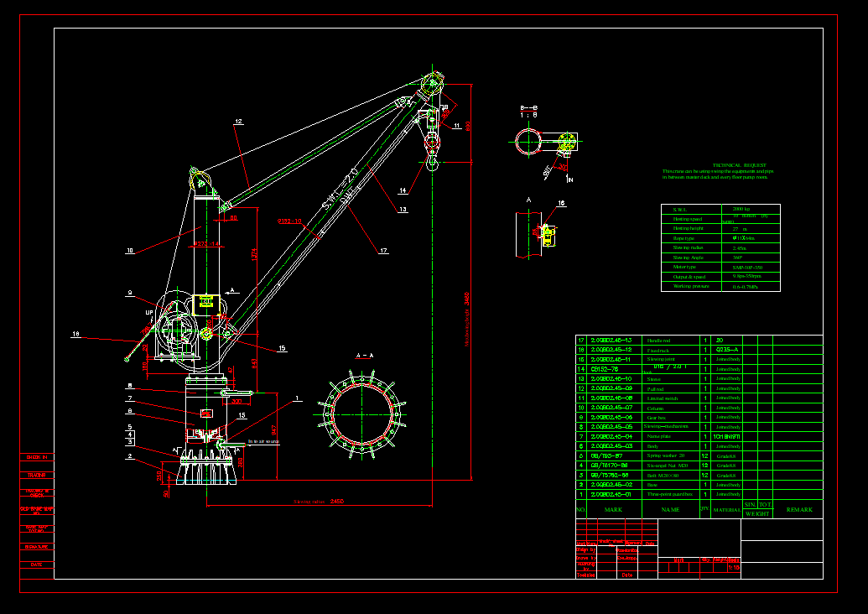Image resolution: width=868 pixels, height=614 pixels.
Task: Click balloon callout number 12
Action: (238, 122)
